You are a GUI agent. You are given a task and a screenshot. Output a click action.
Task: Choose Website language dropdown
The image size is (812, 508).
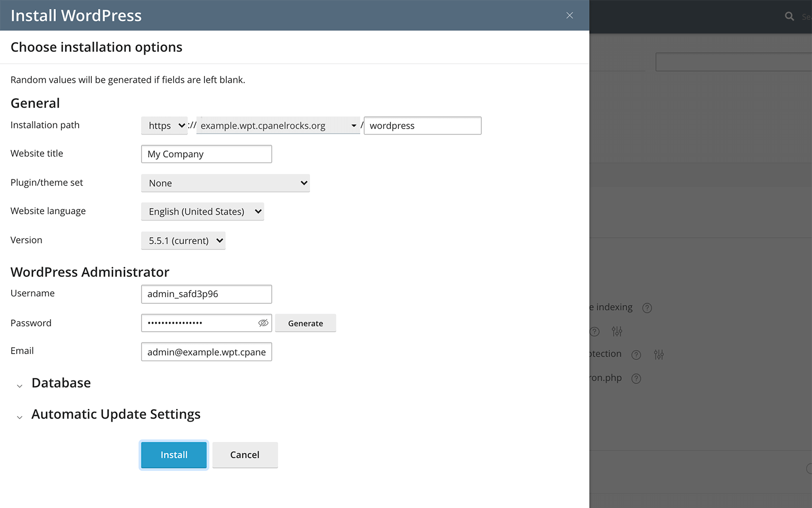(202, 212)
